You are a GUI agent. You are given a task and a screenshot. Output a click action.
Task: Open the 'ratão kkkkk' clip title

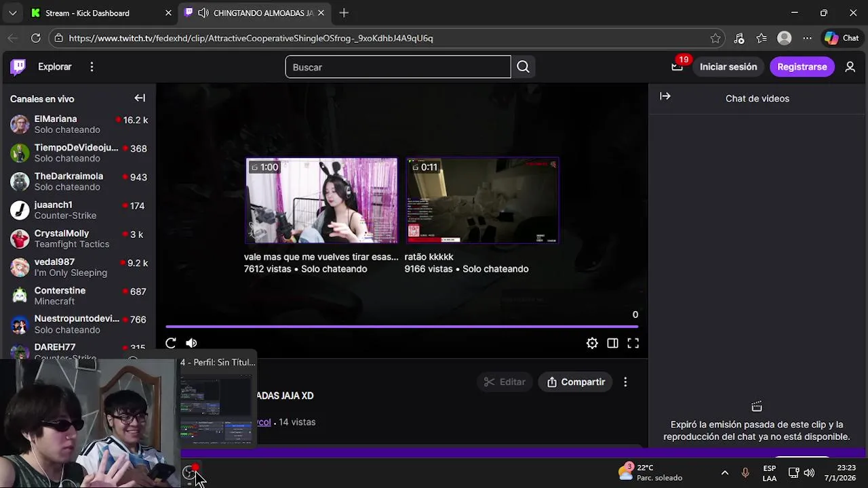tap(429, 257)
